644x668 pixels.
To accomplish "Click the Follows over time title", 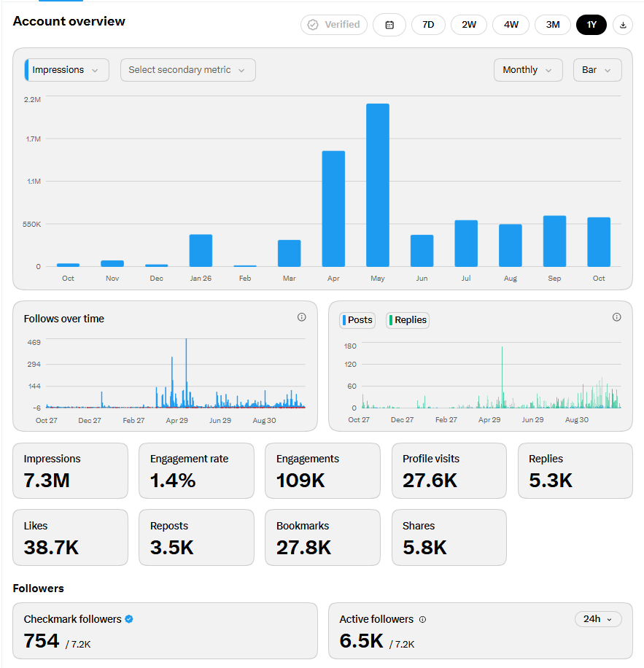I will pyautogui.click(x=64, y=319).
